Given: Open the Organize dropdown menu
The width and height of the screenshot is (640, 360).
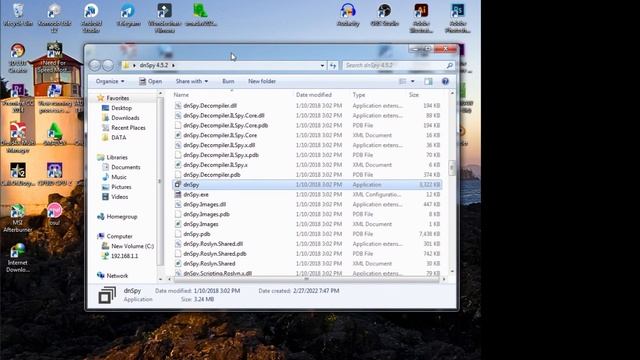Looking at the screenshot, I should (x=110, y=81).
